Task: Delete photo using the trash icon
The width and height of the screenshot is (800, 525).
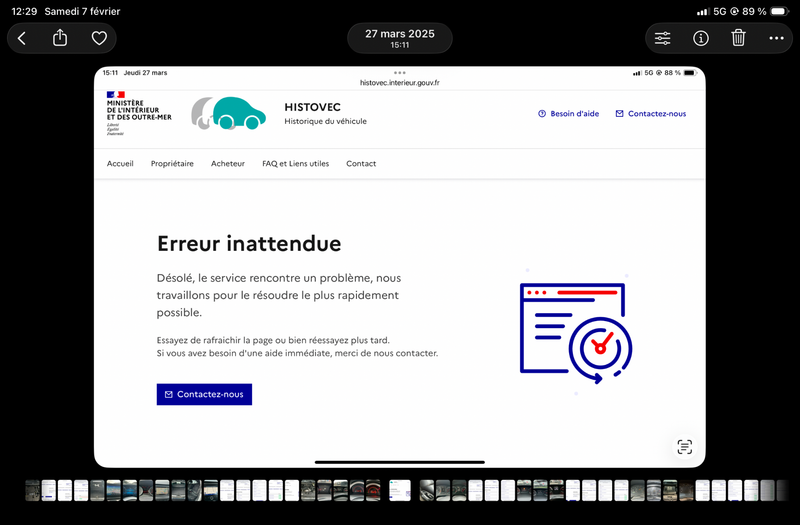Action: click(x=738, y=38)
